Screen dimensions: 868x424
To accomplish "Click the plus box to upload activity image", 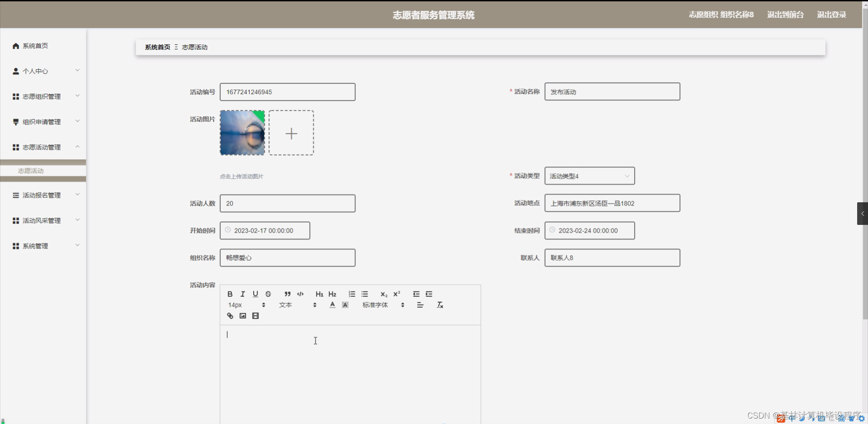I will click(291, 133).
